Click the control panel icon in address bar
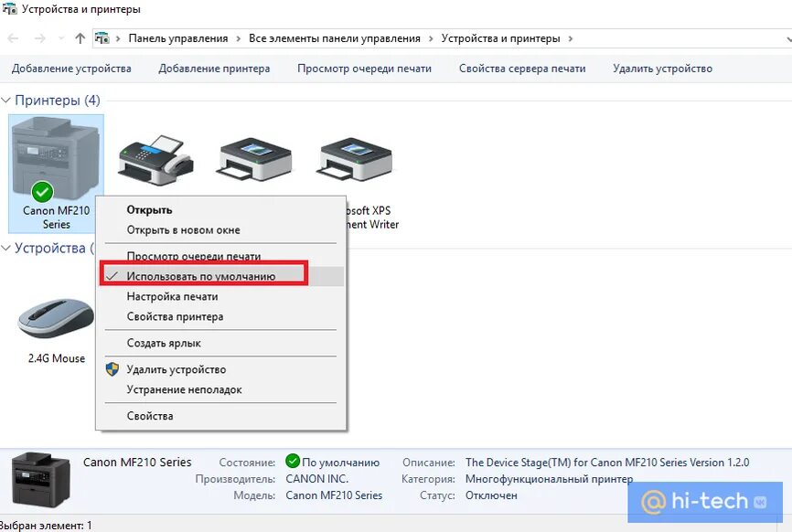This screenshot has width=792, height=532. click(x=102, y=38)
